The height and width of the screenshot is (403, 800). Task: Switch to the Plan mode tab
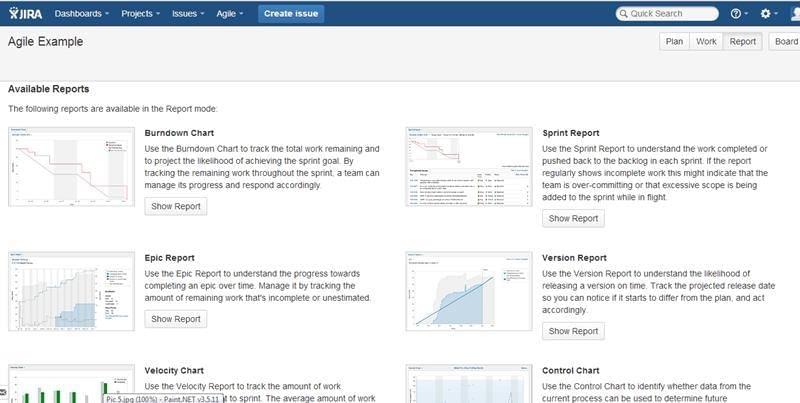pos(674,42)
